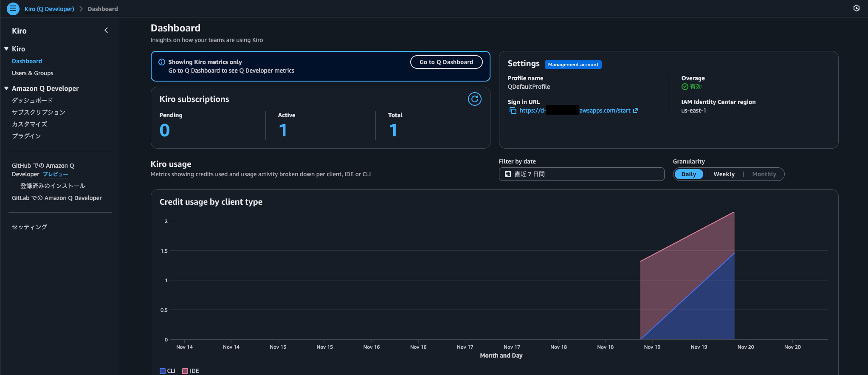Choose Monthly granularity option
The width and height of the screenshot is (868, 375).
click(x=764, y=174)
